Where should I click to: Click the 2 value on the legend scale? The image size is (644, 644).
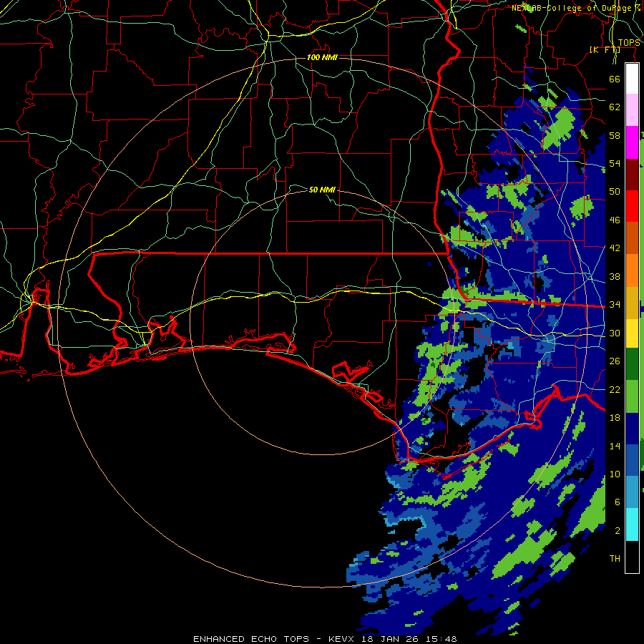[618, 531]
